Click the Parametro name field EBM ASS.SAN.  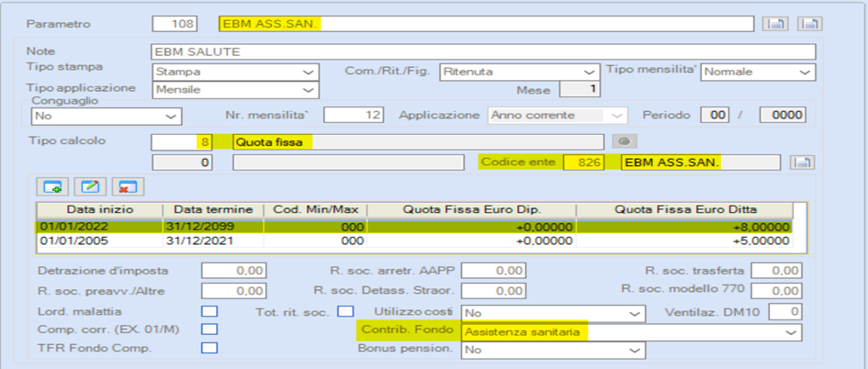click(486, 24)
